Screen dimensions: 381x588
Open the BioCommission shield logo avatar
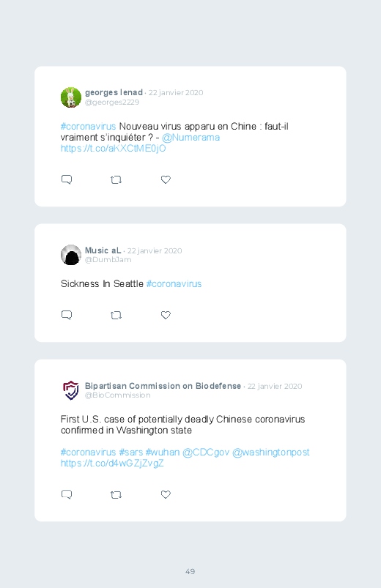pos(71,390)
